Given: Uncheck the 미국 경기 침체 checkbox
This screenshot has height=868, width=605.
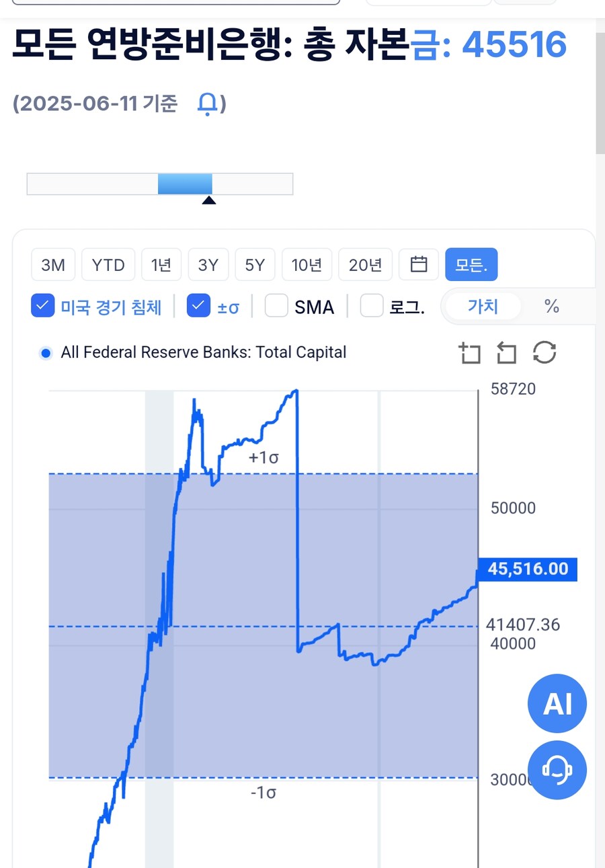Looking at the screenshot, I should coord(43,306).
